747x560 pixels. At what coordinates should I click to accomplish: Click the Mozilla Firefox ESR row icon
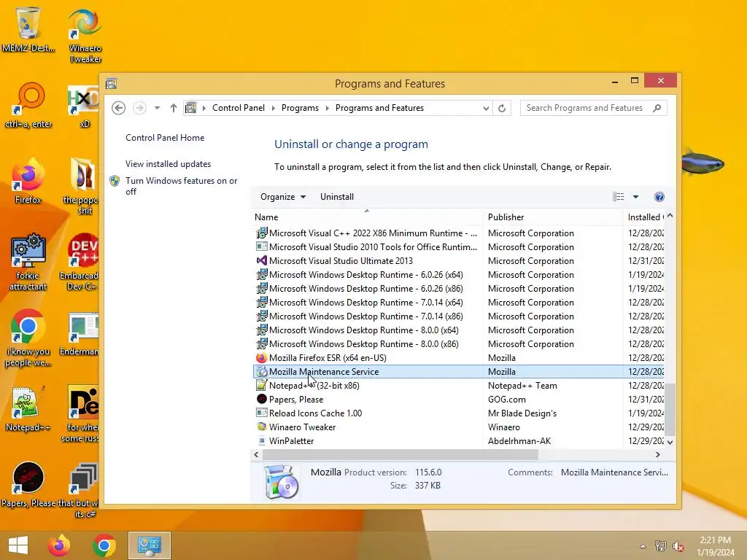(x=262, y=357)
